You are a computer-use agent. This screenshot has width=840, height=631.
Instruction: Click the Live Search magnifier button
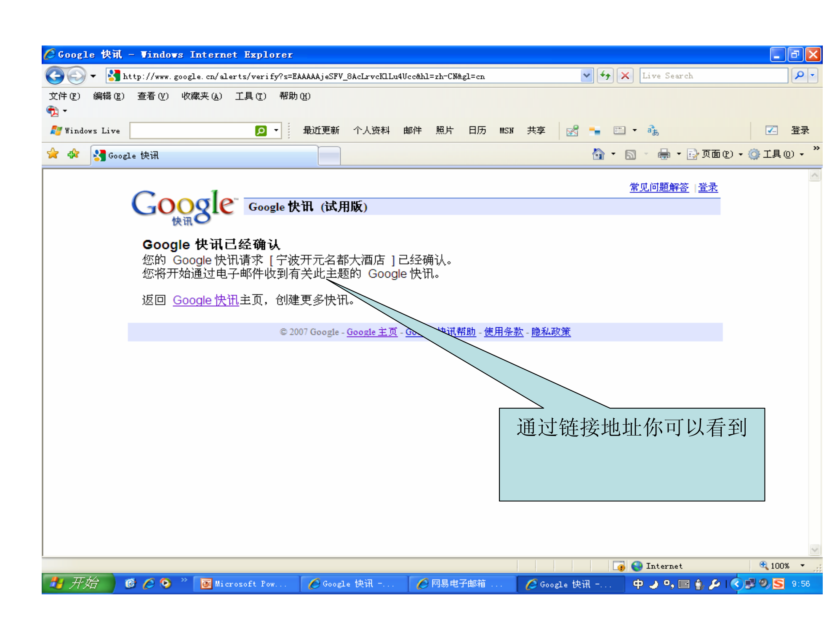coord(799,76)
